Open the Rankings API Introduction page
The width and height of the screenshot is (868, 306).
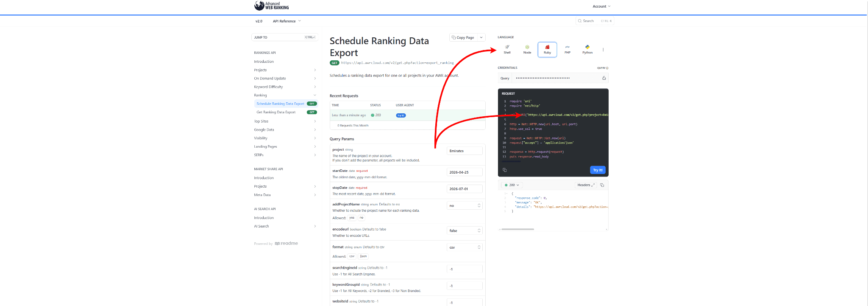264,62
